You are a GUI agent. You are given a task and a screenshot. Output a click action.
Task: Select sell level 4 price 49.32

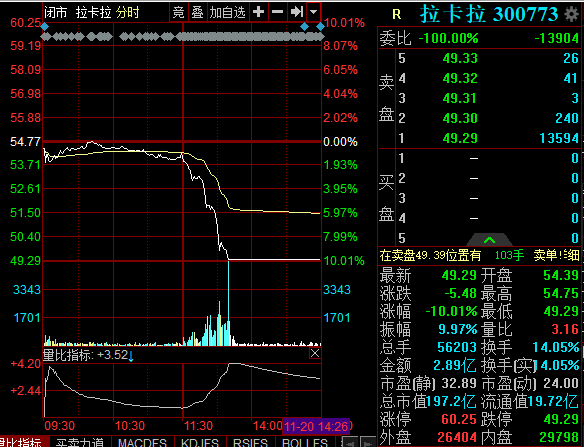(x=460, y=78)
